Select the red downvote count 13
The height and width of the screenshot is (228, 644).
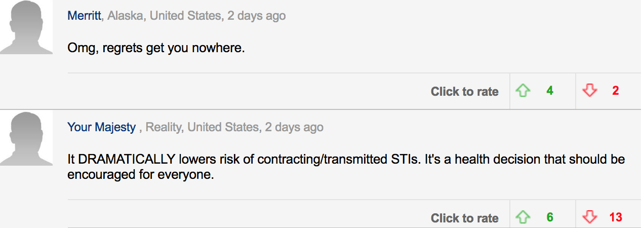pyautogui.click(x=616, y=218)
